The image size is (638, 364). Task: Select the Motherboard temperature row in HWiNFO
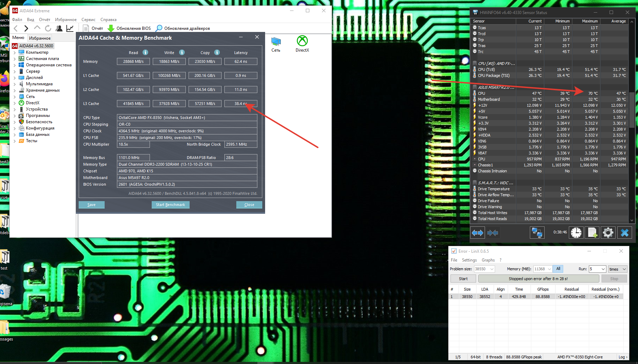click(550, 99)
